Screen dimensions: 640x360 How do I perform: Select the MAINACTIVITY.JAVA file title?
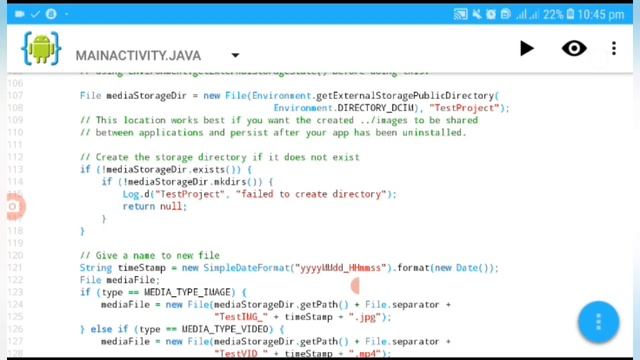pos(138,56)
